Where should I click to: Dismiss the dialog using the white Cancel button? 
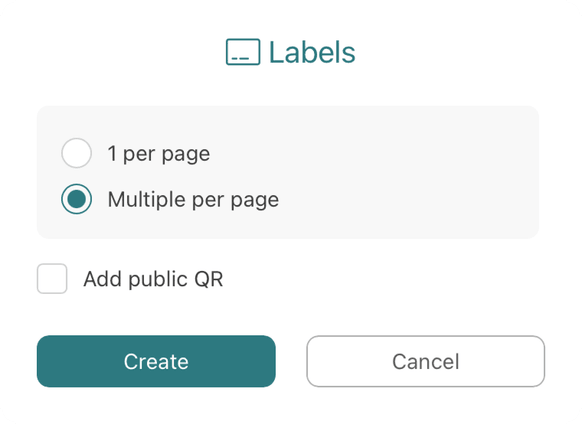pyautogui.click(x=426, y=361)
